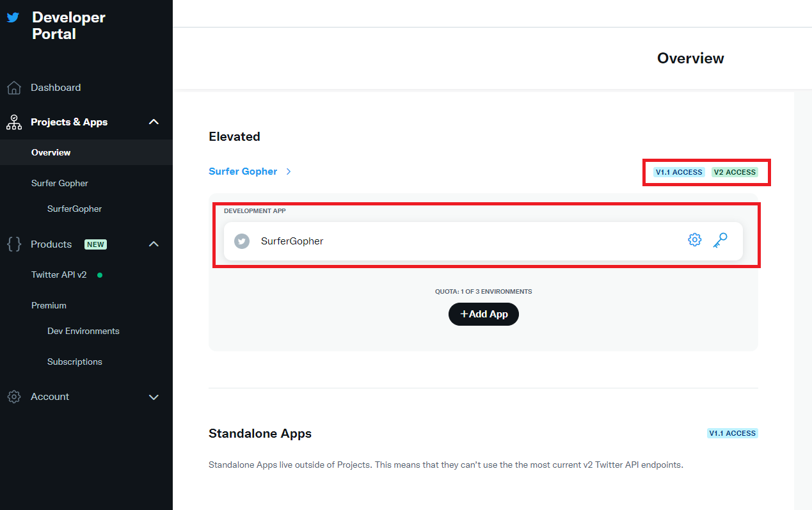Viewport: 812px width, 510px height.
Task: Expand the Account section chevron
Action: pos(154,397)
